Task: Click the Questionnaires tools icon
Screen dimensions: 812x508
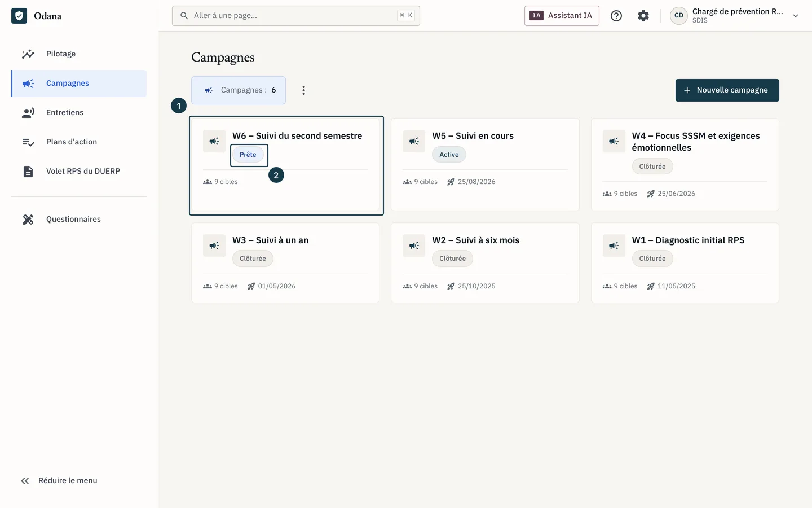Action: point(28,220)
